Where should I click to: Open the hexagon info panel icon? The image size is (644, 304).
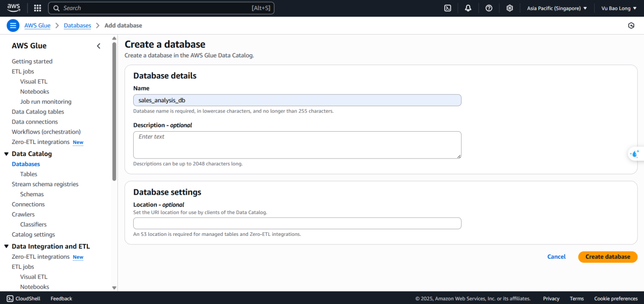coord(631,25)
